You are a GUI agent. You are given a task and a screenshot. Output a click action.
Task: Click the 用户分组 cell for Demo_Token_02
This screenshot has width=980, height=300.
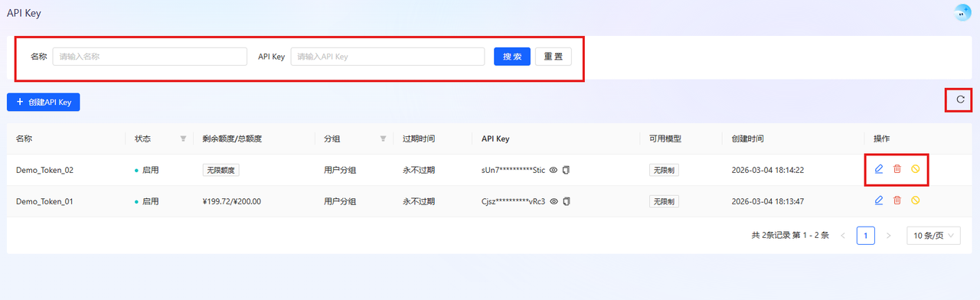tap(340, 170)
